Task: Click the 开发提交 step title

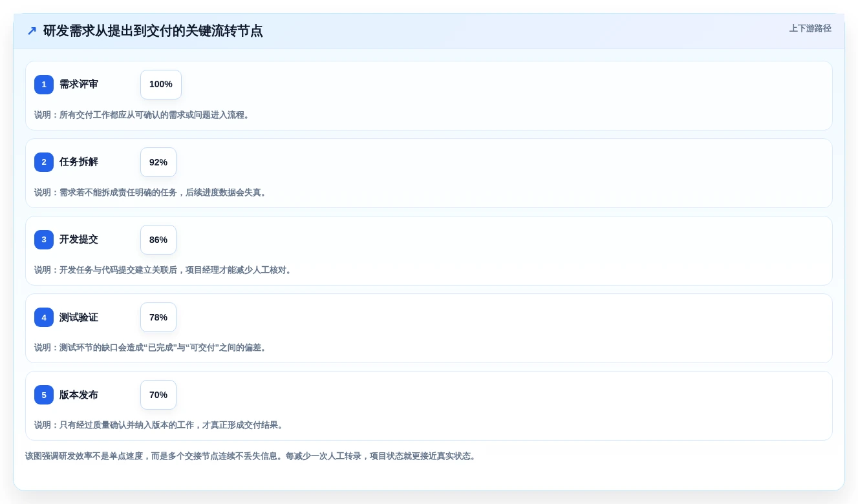Action: click(x=79, y=240)
